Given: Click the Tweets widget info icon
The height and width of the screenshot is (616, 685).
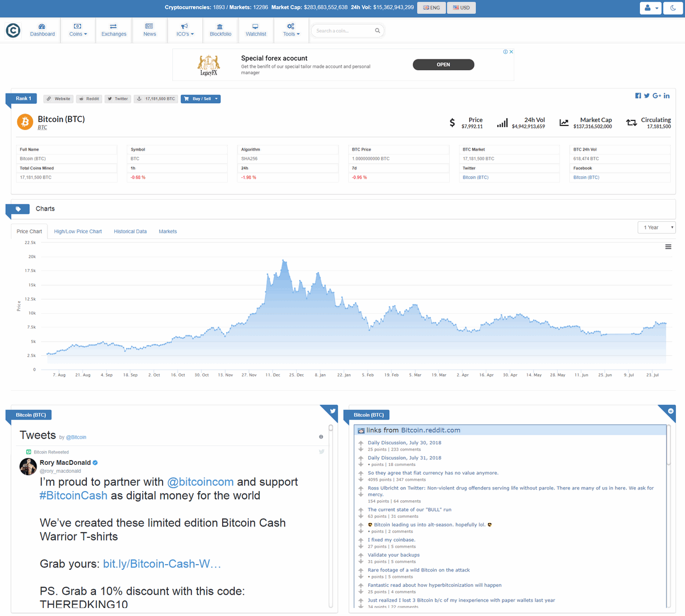Looking at the screenshot, I should [321, 437].
